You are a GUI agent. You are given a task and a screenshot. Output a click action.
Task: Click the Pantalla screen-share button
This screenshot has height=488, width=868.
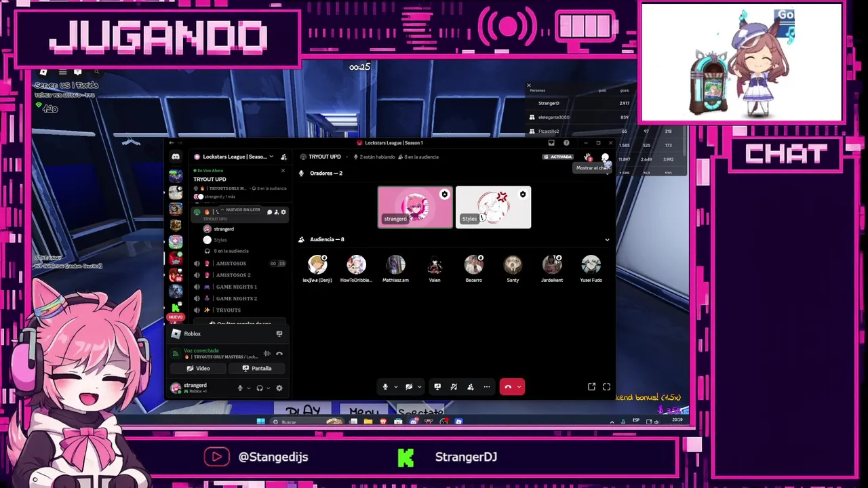[257, 368]
